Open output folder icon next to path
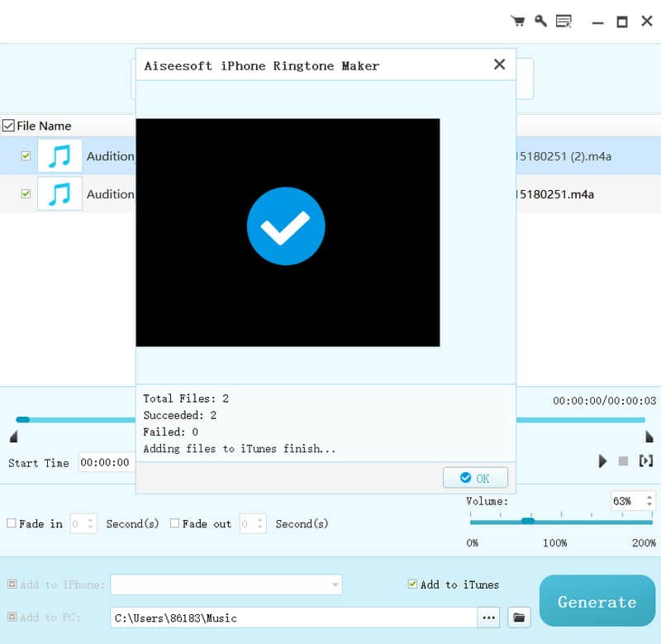661x644 pixels. pos(519,618)
